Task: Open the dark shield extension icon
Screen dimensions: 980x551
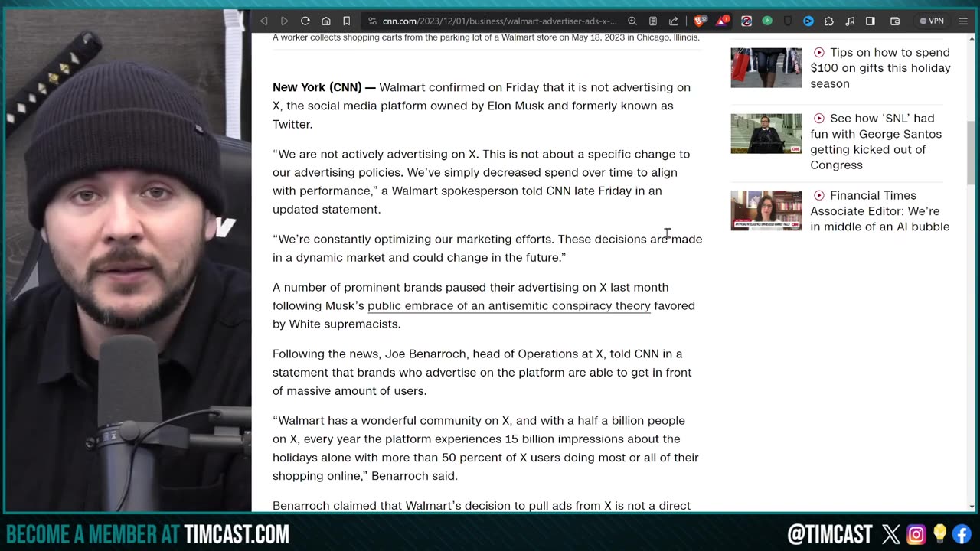Action: (x=788, y=21)
